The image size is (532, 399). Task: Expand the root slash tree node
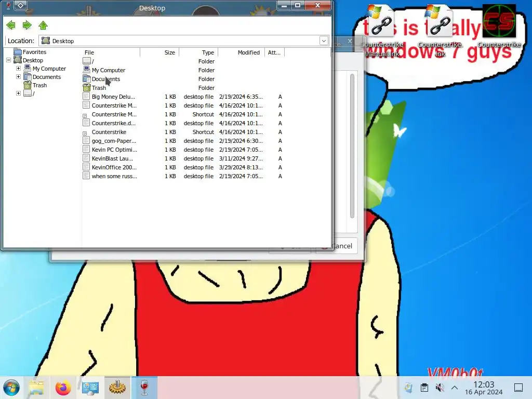(18, 94)
